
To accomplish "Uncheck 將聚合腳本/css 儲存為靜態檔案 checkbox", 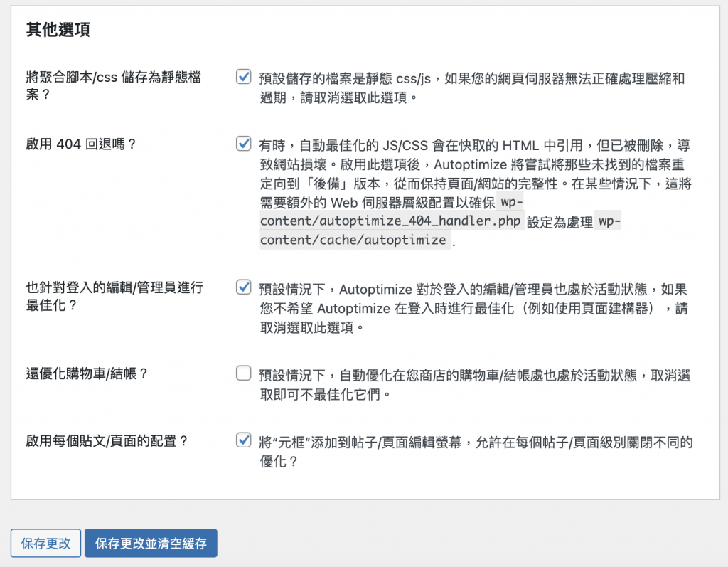I will [x=243, y=76].
